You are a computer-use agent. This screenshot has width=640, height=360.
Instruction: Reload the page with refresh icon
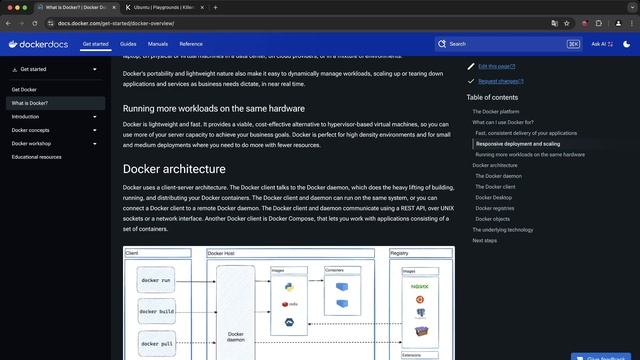[35, 23]
